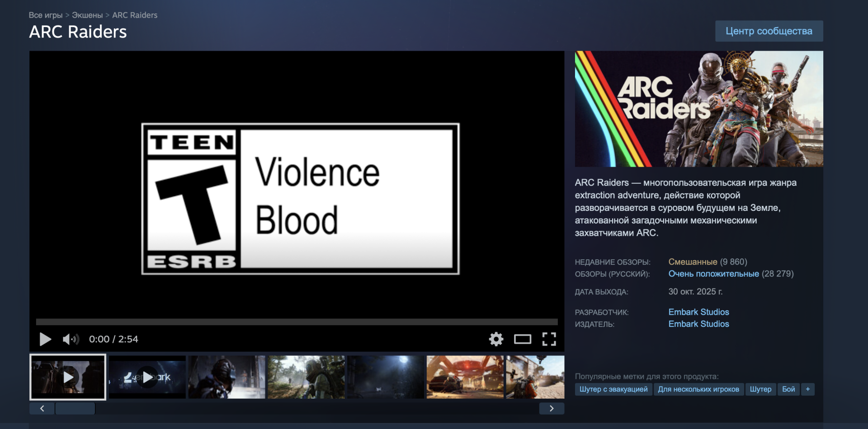
Task: Select the Бой tag
Action: tap(788, 389)
